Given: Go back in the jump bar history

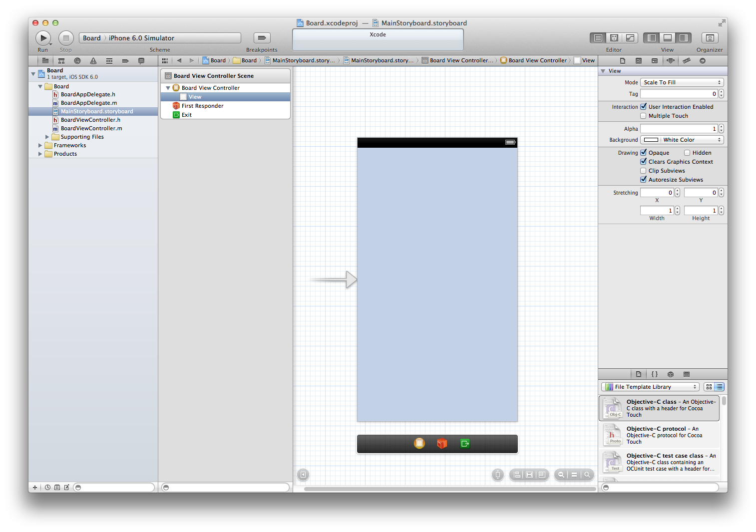Looking at the screenshot, I should 179,60.
